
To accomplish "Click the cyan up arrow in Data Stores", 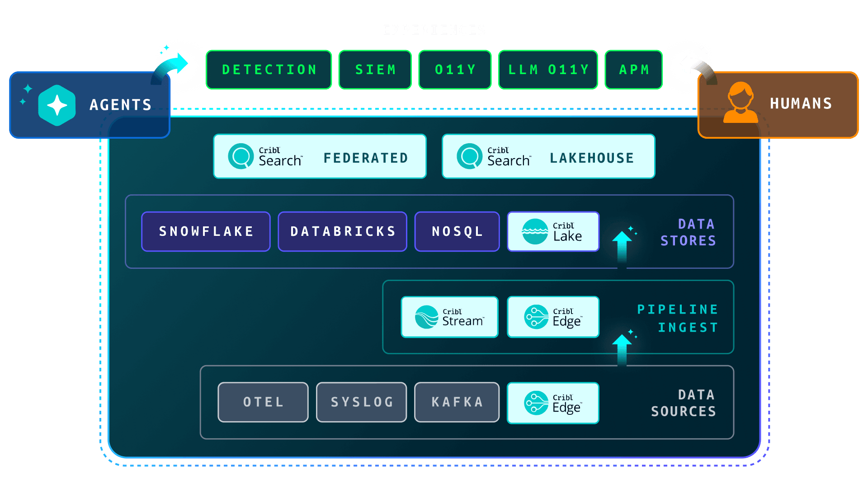I will [x=622, y=249].
